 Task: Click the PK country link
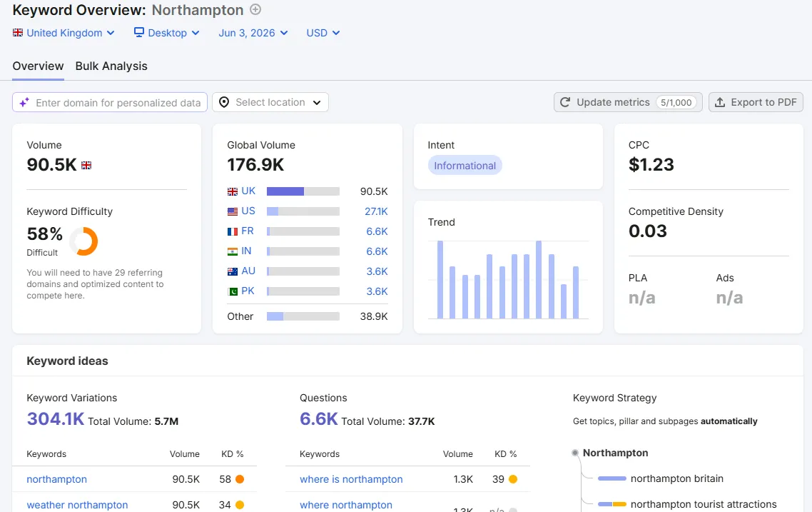click(x=248, y=291)
